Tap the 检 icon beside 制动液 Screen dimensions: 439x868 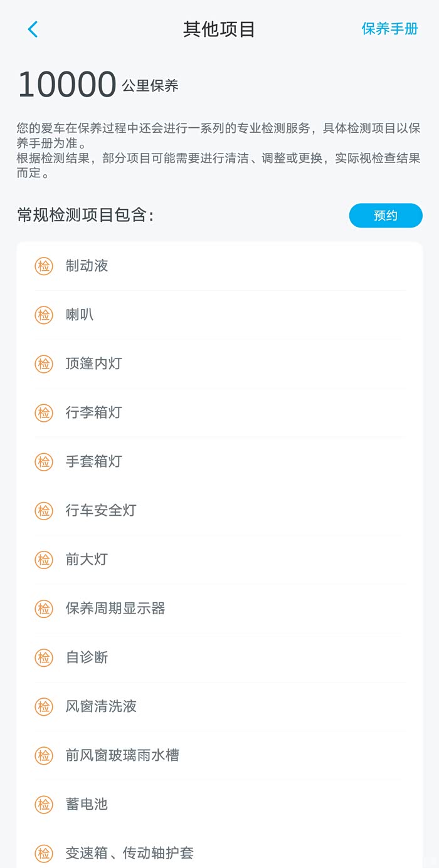(44, 266)
